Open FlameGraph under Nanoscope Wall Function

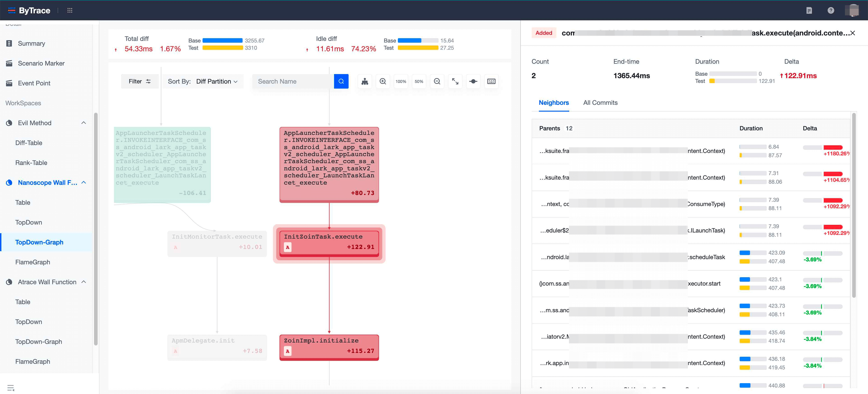click(x=32, y=262)
